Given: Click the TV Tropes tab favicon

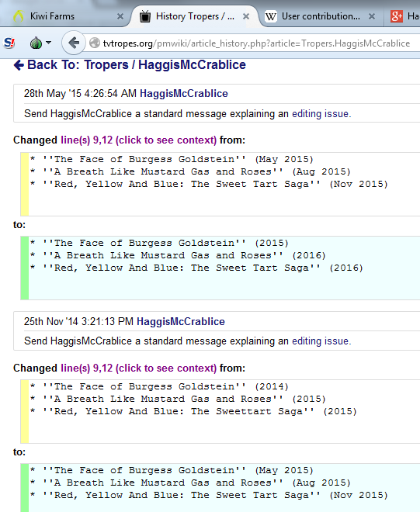Looking at the screenshot, I should pos(145,16).
